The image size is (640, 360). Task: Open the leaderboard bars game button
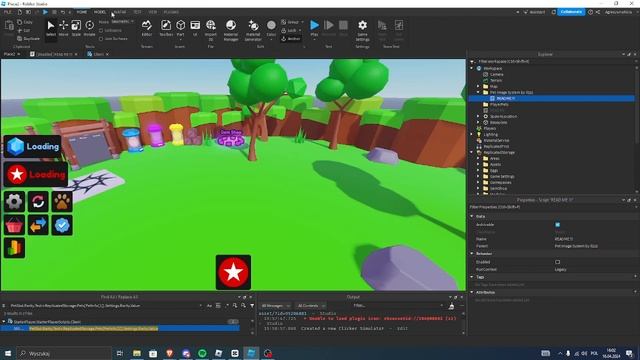(x=14, y=248)
